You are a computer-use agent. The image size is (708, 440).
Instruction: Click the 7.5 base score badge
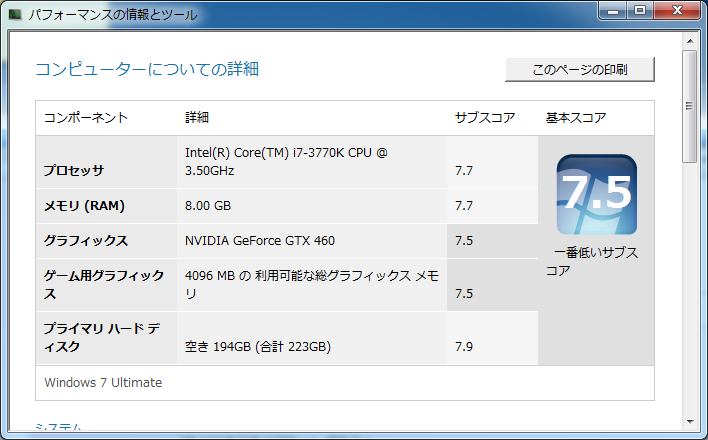click(x=596, y=194)
